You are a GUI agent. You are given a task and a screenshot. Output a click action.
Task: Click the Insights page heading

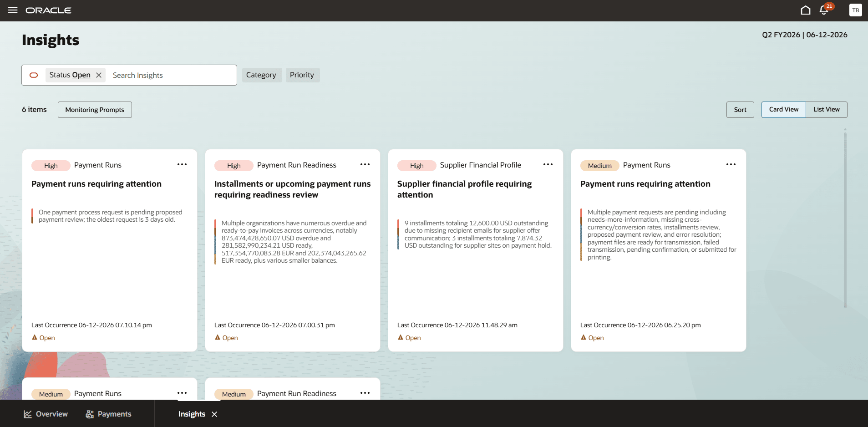pos(51,40)
